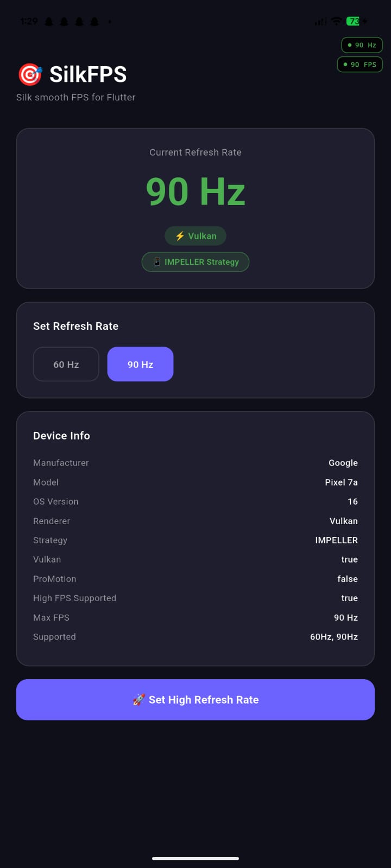Click the Device Info heading

click(61, 435)
